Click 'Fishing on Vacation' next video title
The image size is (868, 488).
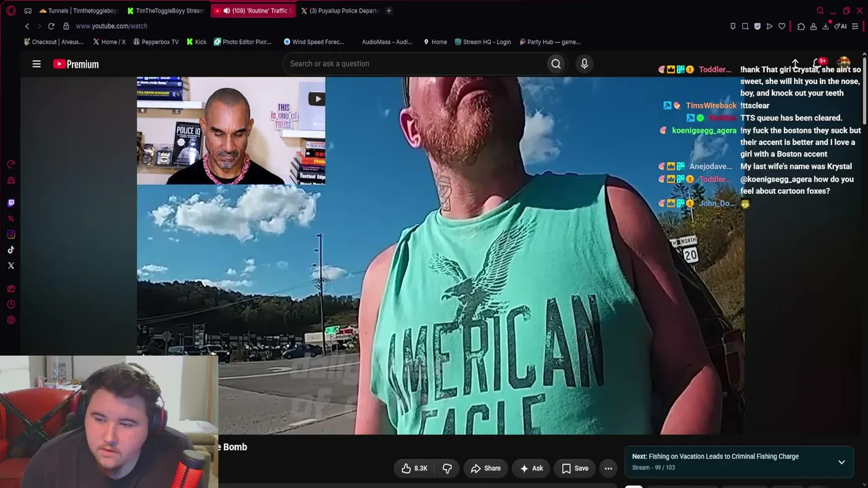[x=724, y=456]
